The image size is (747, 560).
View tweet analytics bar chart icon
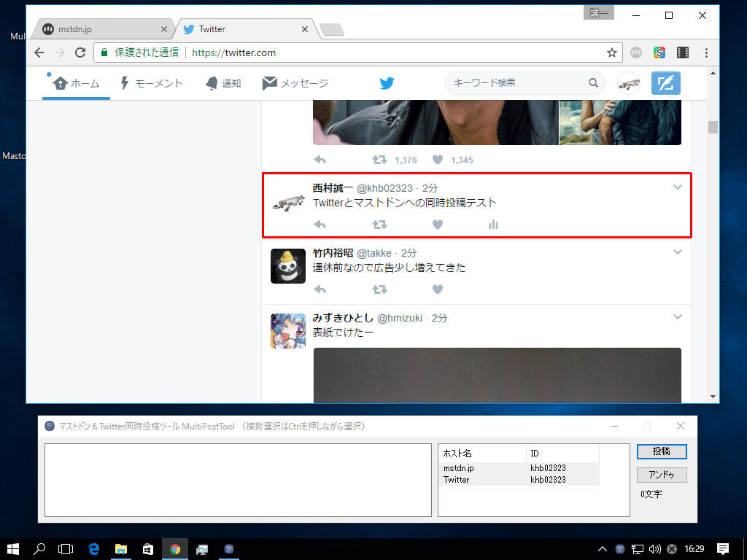[x=493, y=225]
